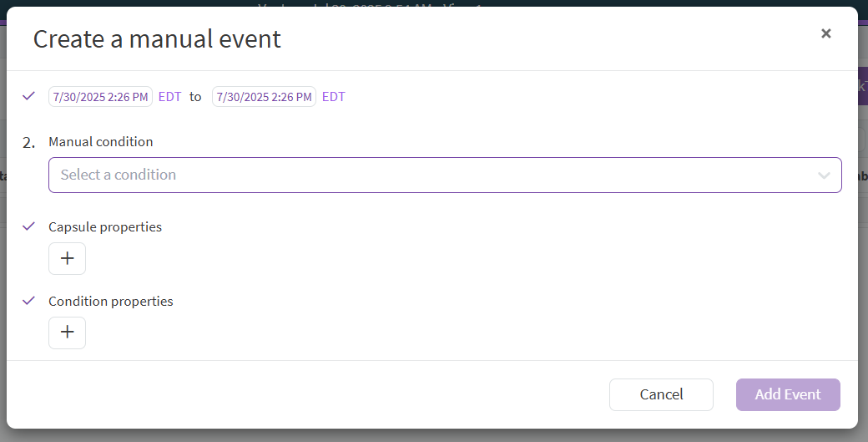Open the Select a condition dropdown
The height and width of the screenshot is (442, 868).
pos(434,175)
